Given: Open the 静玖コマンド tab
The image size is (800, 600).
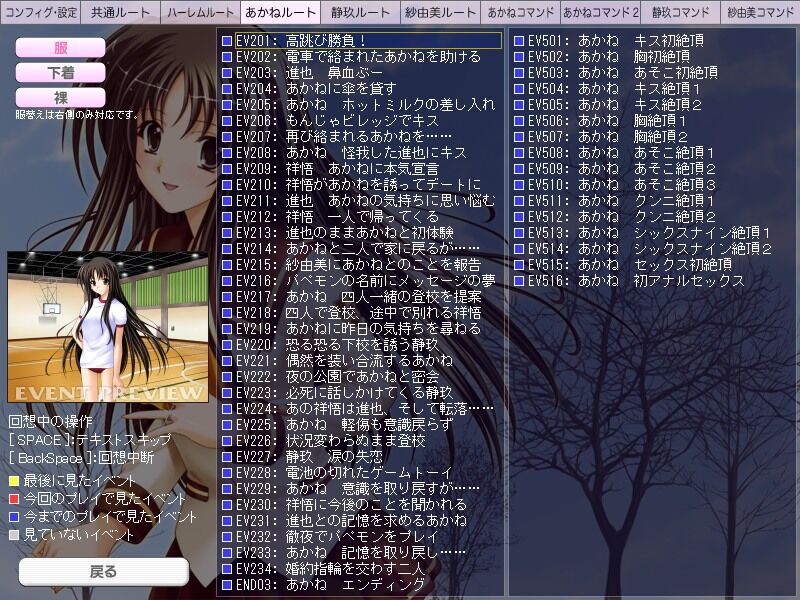Looking at the screenshot, I should (x=681, y=12).
